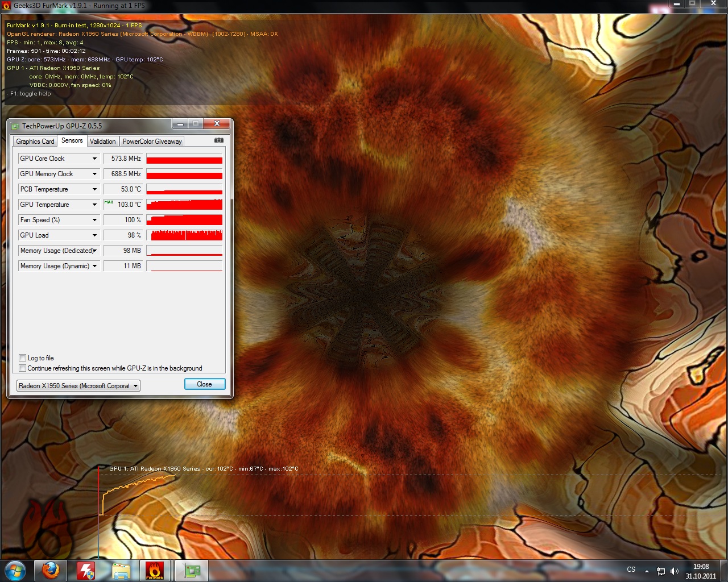Maximize the FurMark window
Viewport: 728px width, 582px height.
click(692, 4)
